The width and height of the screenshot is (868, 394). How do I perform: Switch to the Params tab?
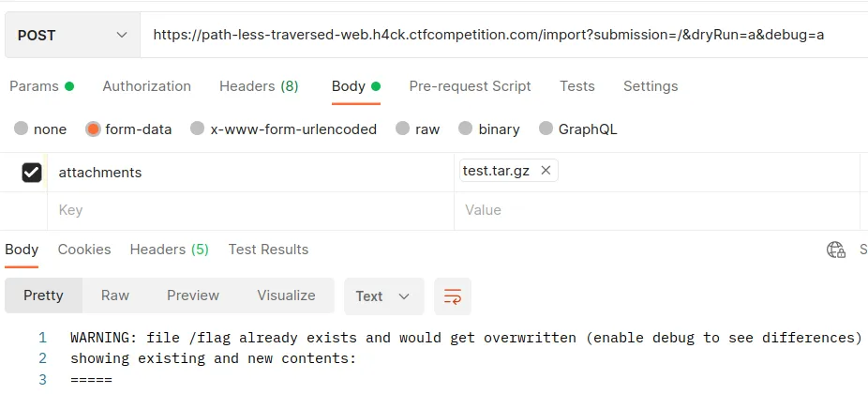pyautogui.click(x=41, y=86)
